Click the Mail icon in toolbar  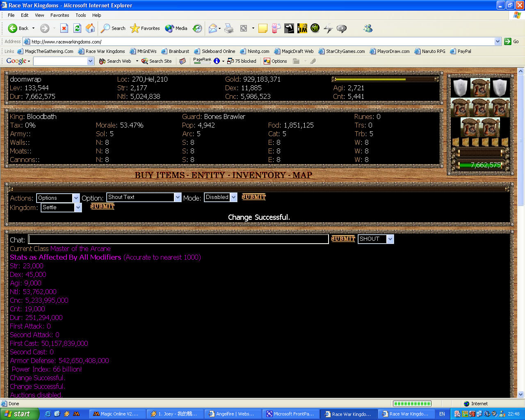click(213, 28)
